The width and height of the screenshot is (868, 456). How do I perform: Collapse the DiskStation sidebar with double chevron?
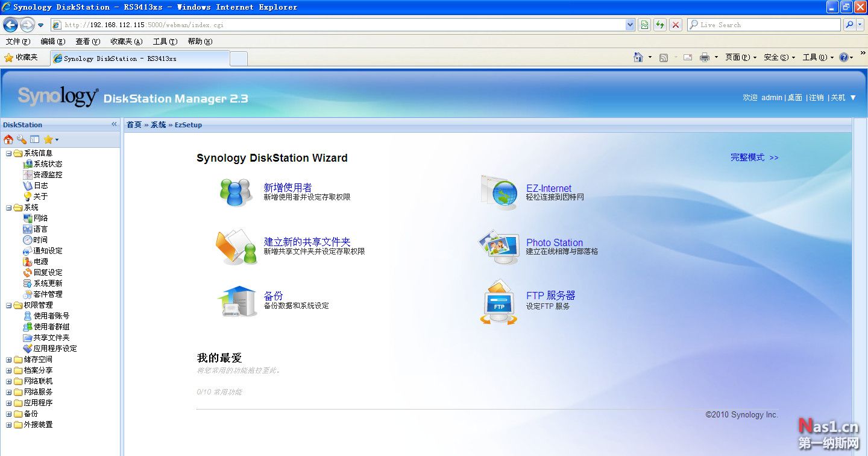(x=114, y=124)
